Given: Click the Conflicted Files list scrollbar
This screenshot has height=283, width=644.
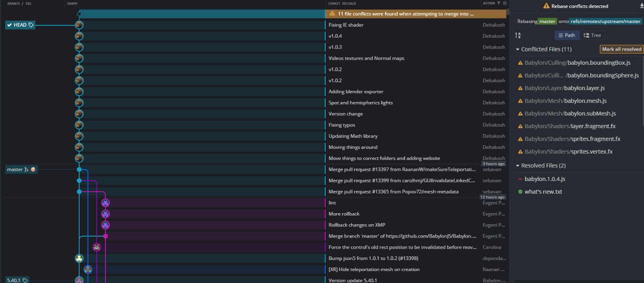Looking at the screenshot, I should pos(643,92).
